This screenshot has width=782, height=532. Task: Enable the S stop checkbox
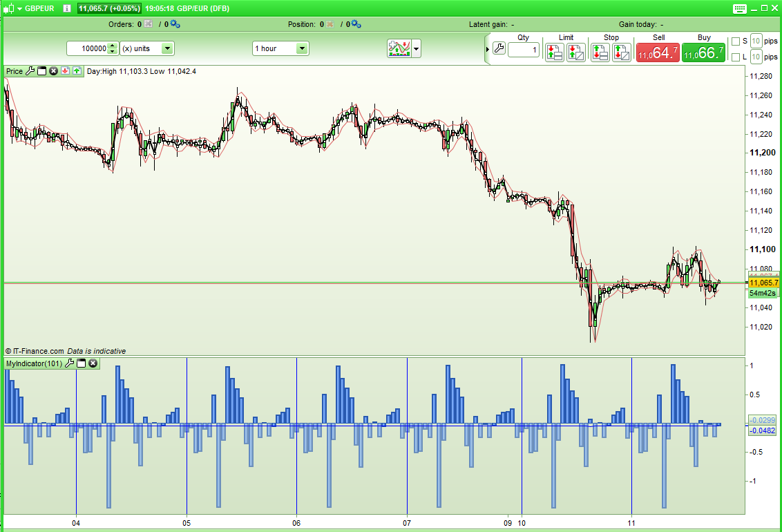tap(734, 41)
